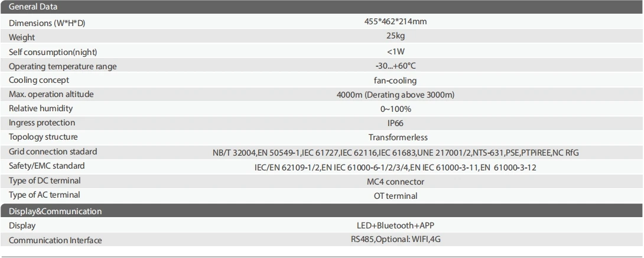Select the -30...+60°C temperature value
This screenshot has width=644, height=258.
(x=395, y=66)
